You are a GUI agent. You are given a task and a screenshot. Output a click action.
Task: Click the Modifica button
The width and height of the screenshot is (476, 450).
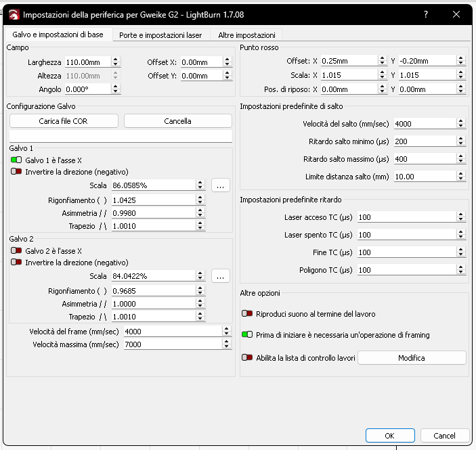[412, 358]
